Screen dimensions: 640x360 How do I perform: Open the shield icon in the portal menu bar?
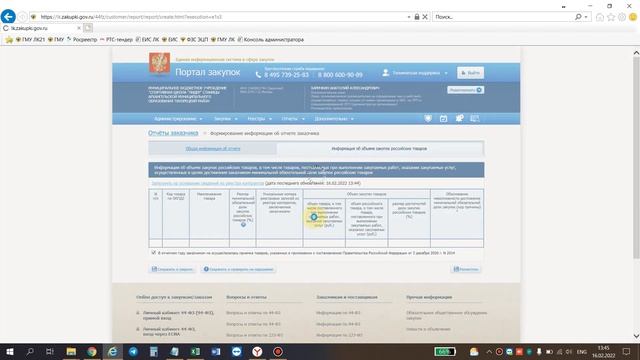click(428, 118)
